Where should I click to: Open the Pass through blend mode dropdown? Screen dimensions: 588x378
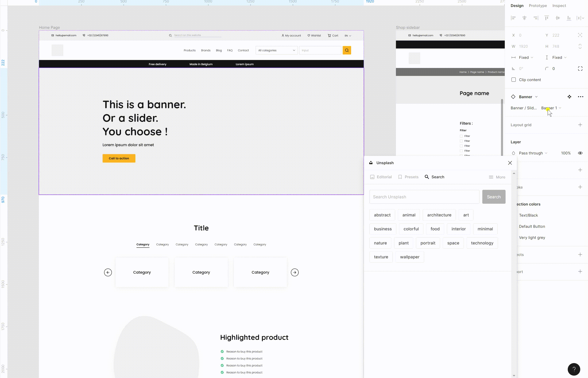click(533, 153)
